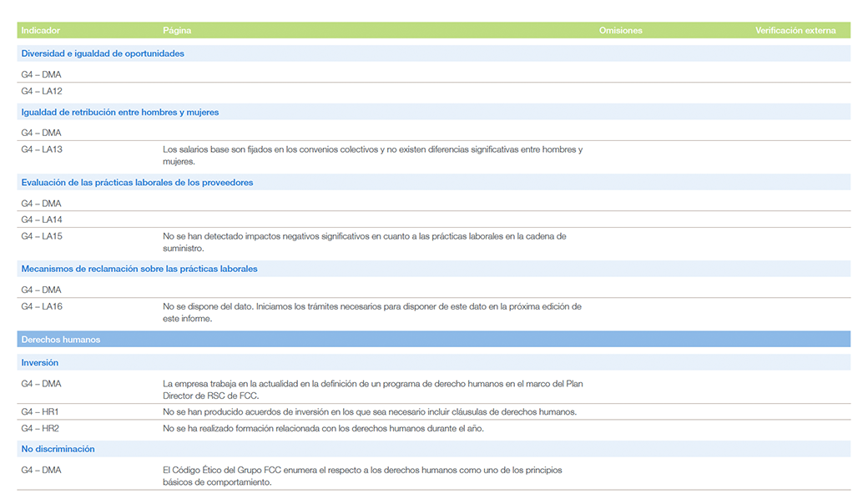Click text 'El Código Ético del Grupo FCC'
868x504 pixels.
(x=222, y=471)
